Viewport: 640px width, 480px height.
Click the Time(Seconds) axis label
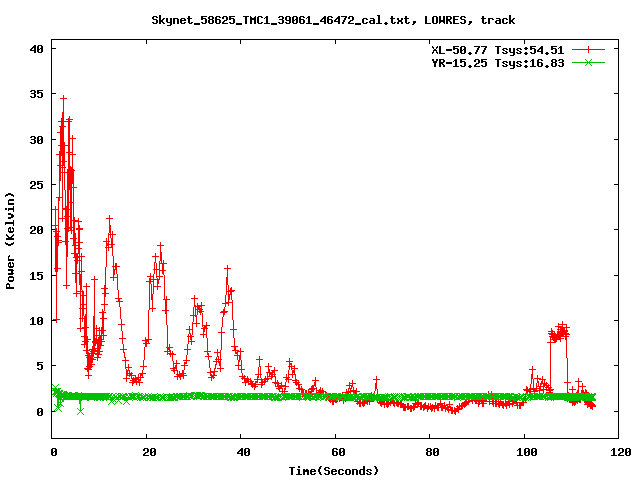[333, 471]
